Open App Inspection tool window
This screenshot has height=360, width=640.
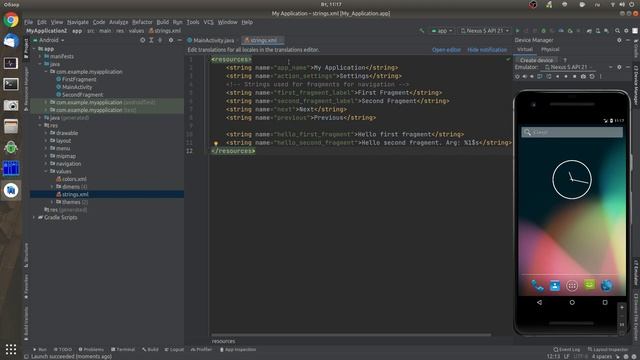(238, 350)
